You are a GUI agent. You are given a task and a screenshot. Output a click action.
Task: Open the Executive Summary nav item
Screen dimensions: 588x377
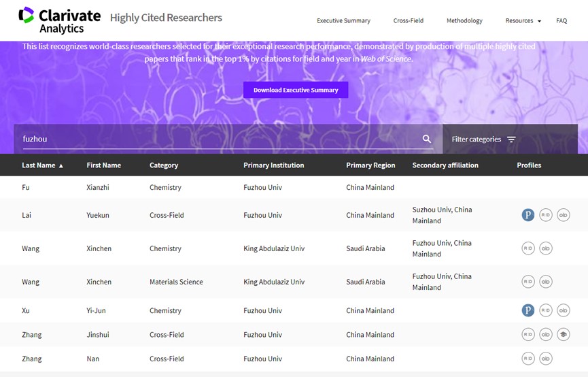pos(343,21)
